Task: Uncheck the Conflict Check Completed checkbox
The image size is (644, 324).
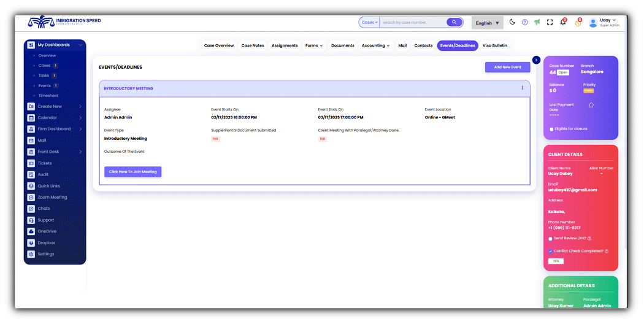Action: coord(551,251)
